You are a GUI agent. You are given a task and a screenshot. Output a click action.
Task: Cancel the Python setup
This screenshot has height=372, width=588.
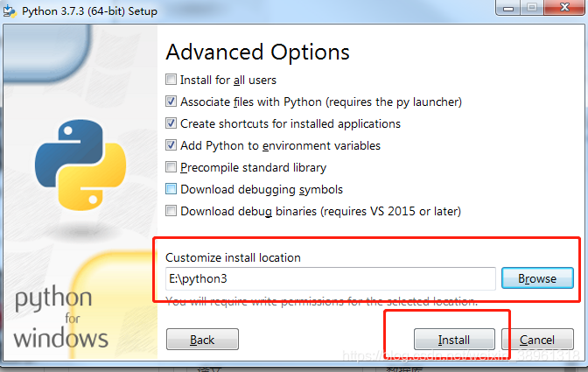(x=537, y=340)
